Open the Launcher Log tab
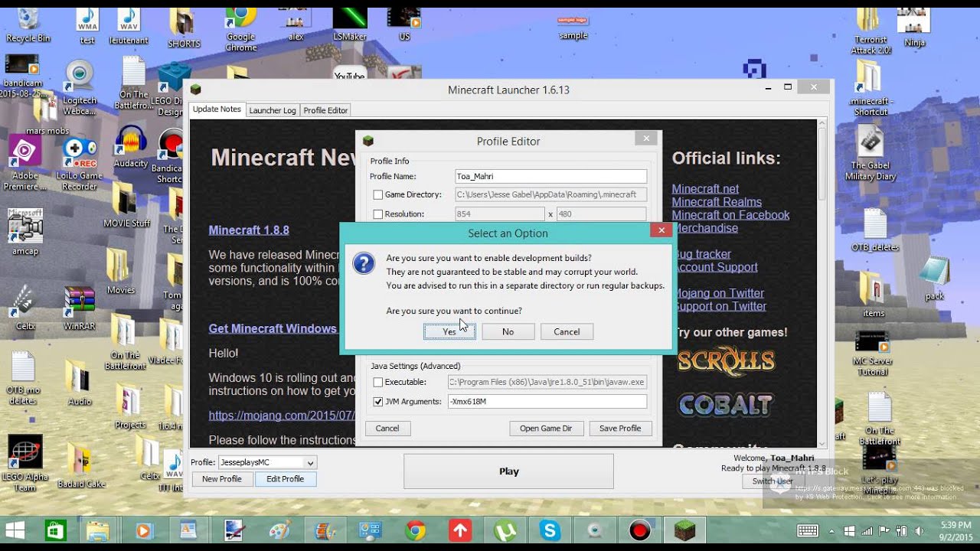The height and width of the screenshot is (551, 980). (273, 110)
